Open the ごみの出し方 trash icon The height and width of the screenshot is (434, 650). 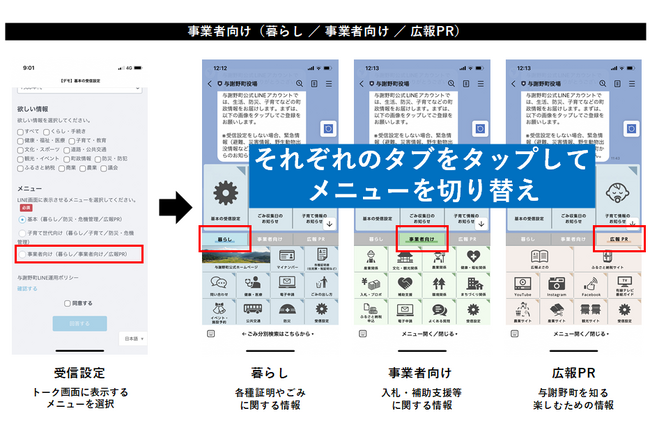(x=321, y=283)
